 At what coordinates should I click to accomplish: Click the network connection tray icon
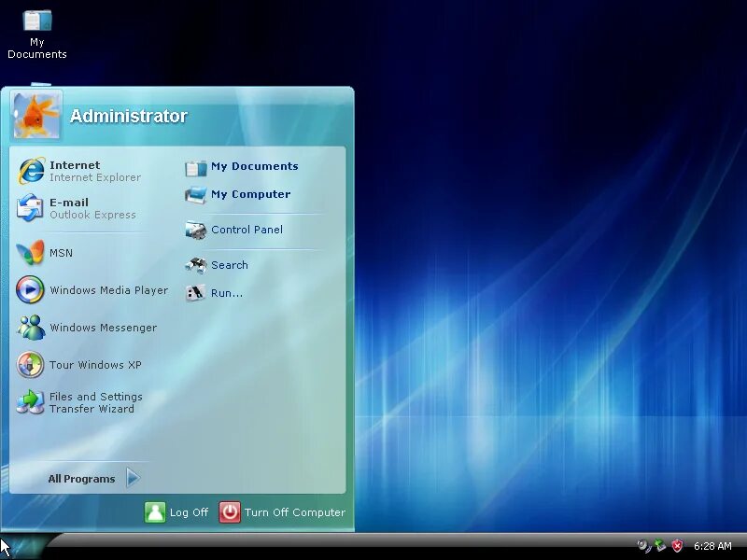[660, 545]
